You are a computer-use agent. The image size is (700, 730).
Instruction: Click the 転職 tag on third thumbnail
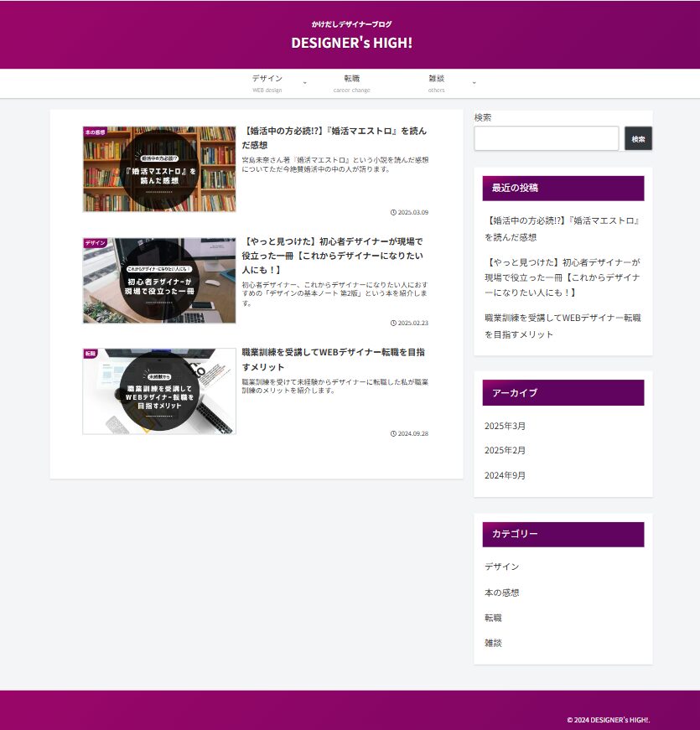point(91,354)
